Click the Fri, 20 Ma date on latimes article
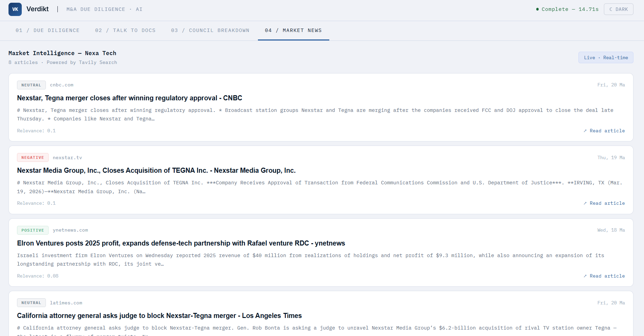This screenshot has width=644, height=336. coord(611,303)
